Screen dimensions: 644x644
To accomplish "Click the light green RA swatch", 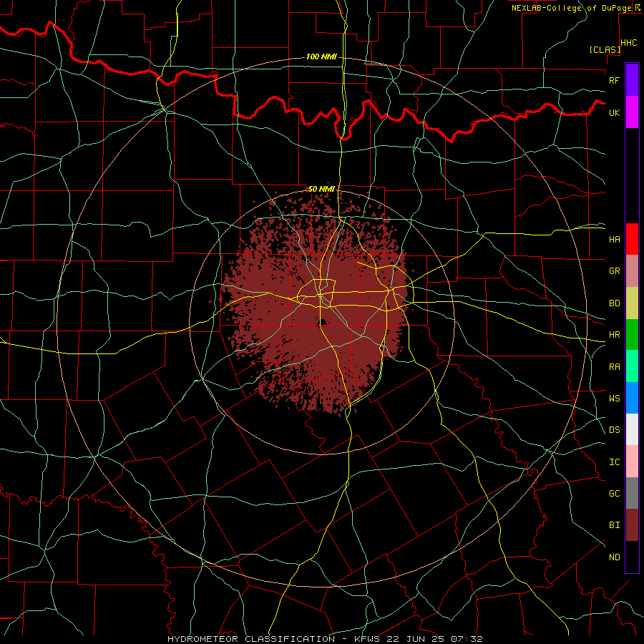I will [632, 366].
